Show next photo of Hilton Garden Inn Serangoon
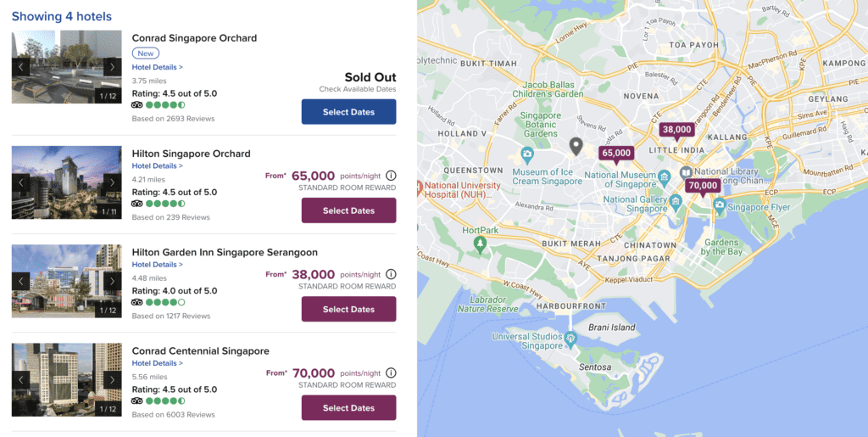Viewport: 868px width, 437px height. (112, 281)
